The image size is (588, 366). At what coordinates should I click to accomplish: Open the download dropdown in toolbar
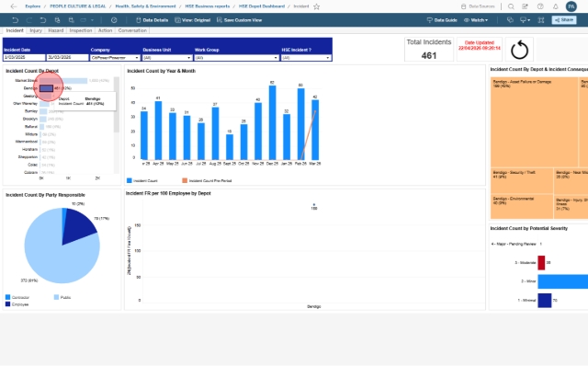[x=525, y=20]
